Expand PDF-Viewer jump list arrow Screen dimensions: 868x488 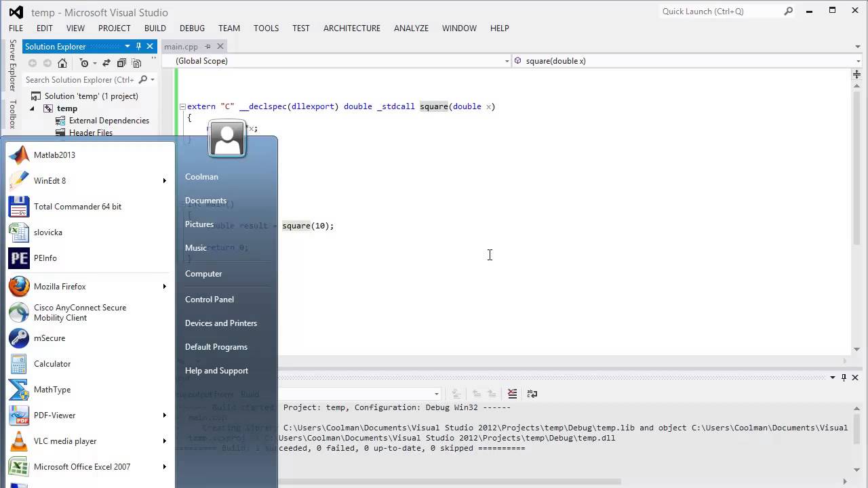click(165, 415)
